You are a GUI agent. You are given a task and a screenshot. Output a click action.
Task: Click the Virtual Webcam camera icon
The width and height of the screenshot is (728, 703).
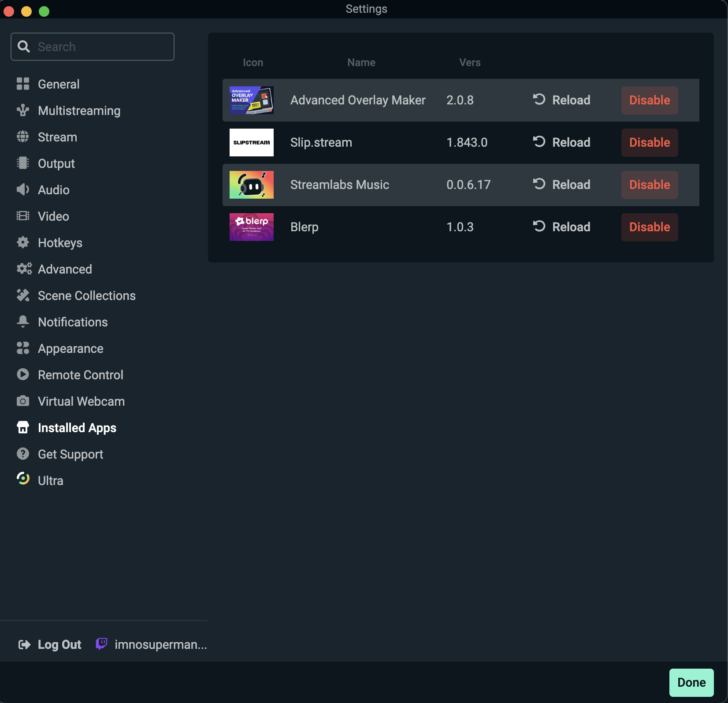(23, 401)
